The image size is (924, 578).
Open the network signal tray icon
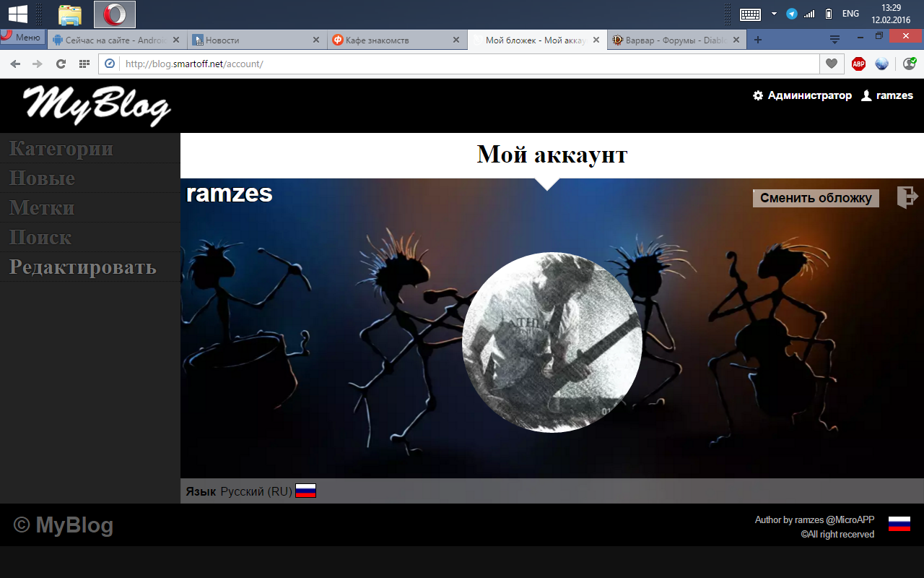[x=809, y=14]
